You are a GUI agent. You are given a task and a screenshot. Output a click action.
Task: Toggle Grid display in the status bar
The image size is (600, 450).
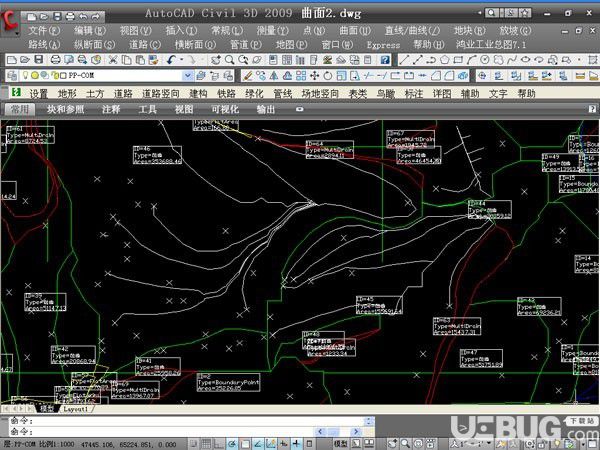[206, 444]
